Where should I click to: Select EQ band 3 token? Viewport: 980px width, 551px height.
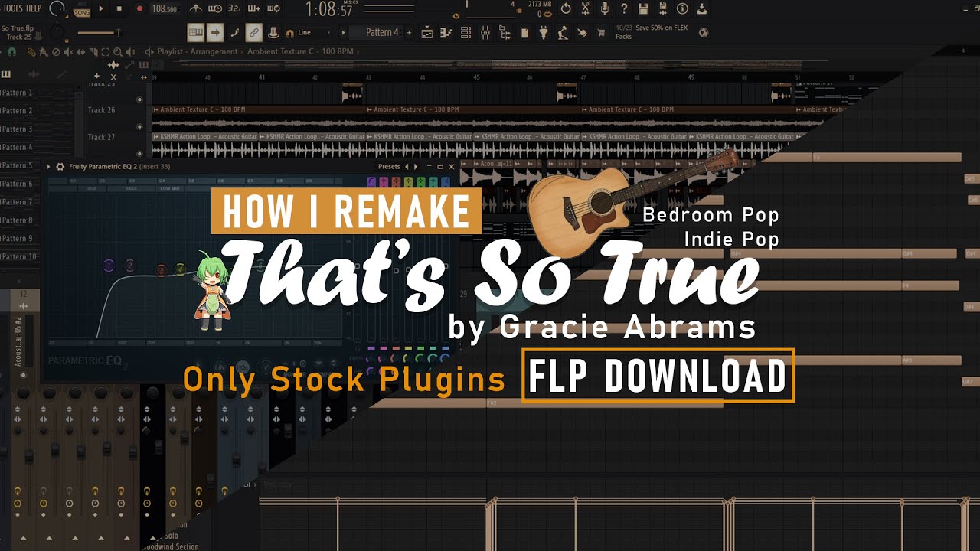point(162,269)
